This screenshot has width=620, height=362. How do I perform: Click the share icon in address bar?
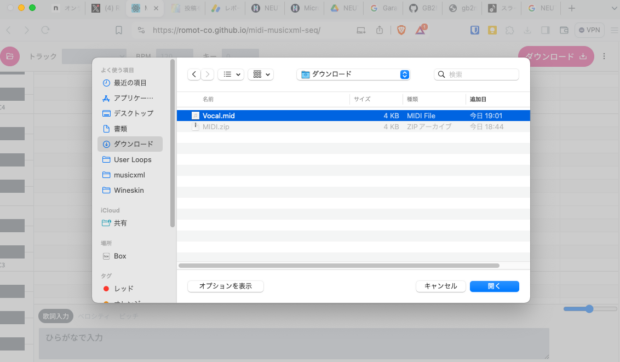pyautogui.click(x=379, y=30)
